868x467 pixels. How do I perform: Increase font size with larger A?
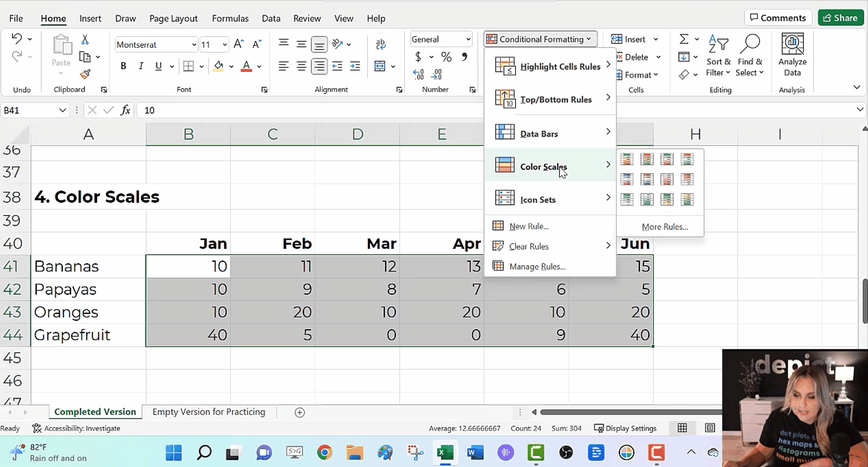pyautogui.click(x=238, y=44)
